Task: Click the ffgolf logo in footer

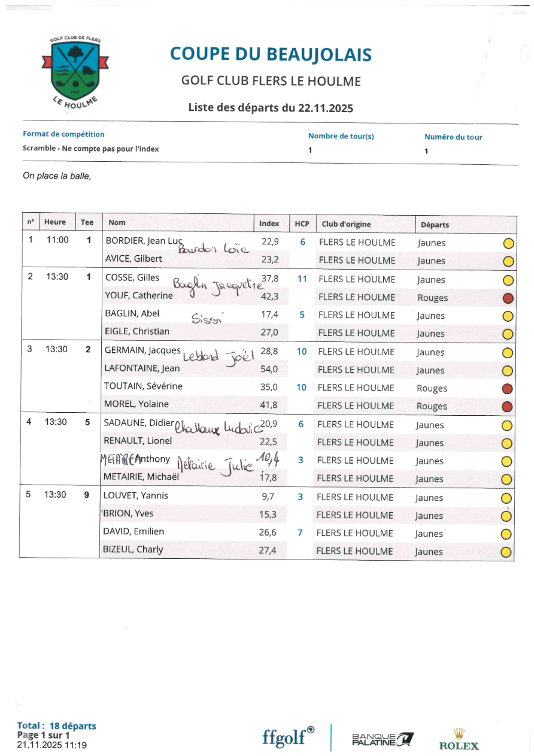Action: point(288,736)
